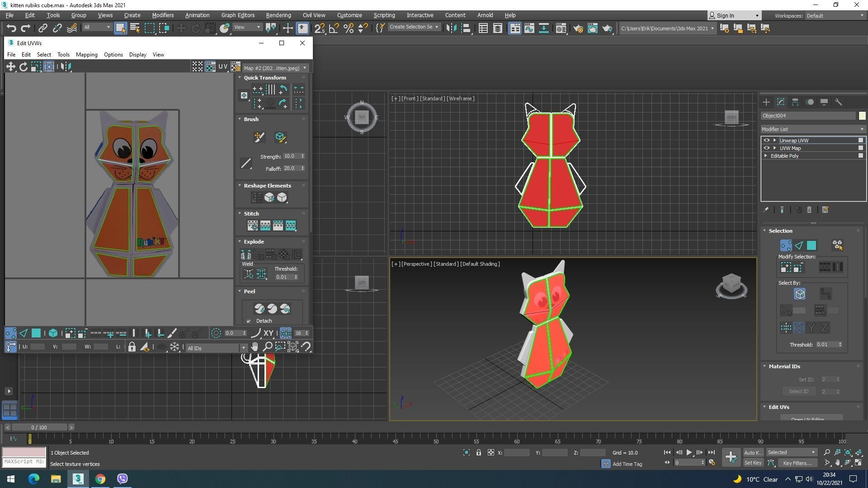Click the Select ID button

pos(798,391)
